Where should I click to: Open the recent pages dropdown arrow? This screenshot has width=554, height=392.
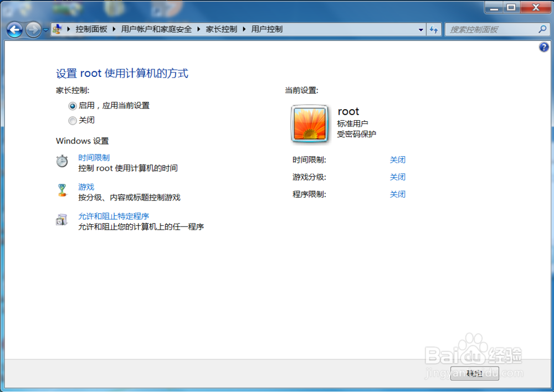(x=45, y=30)
